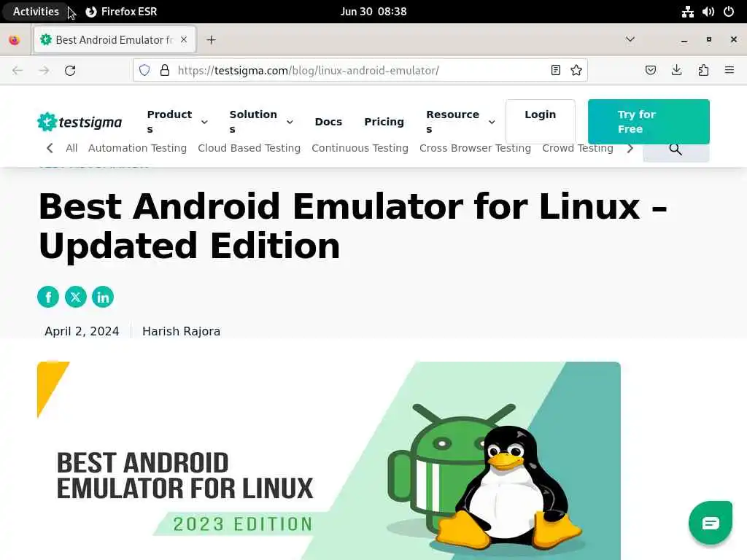Open the Firefox hamburger application menu
The image size is (747, 560).
(x=729, y=71)
